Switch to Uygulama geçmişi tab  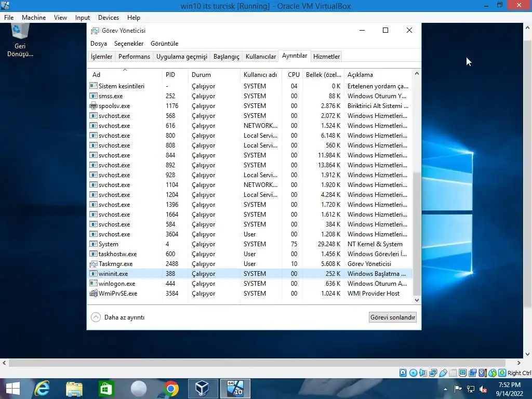(x=181, y=56)
